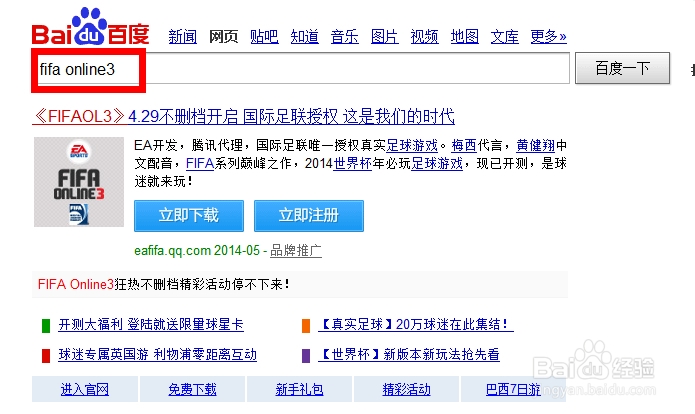Click the 立即注册 button

[309, 216]
